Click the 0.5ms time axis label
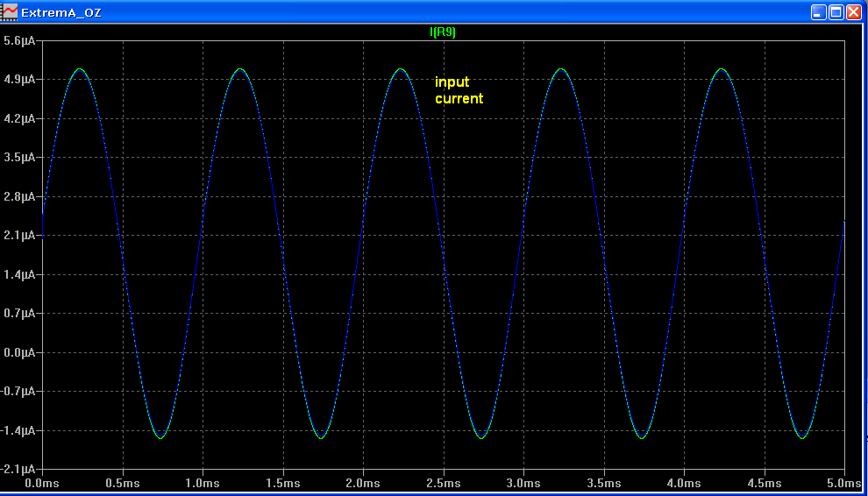 [123, 481]
